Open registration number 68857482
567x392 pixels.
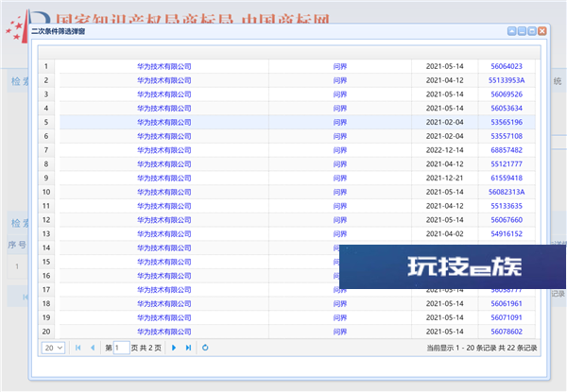click(x=507, y=150)
